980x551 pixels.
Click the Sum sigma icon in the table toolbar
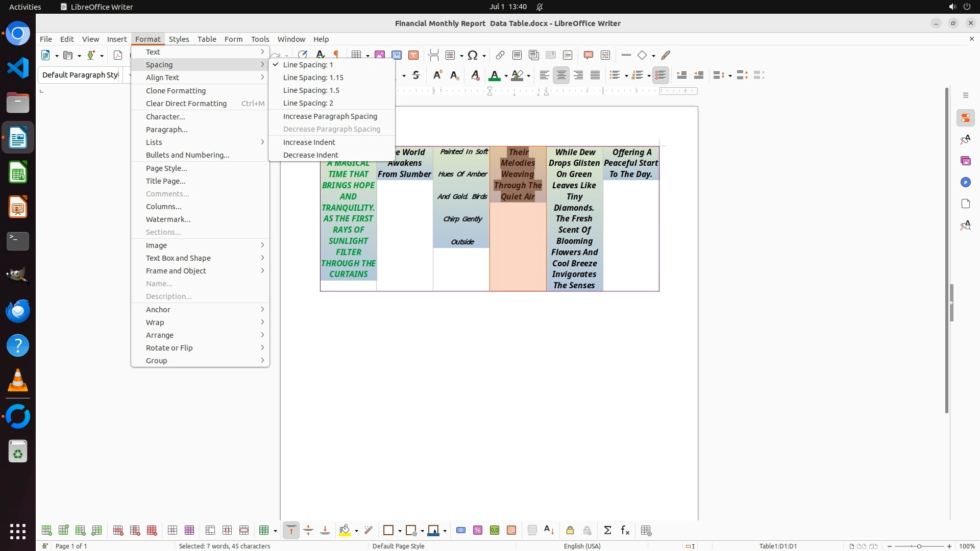pos(607,531)
